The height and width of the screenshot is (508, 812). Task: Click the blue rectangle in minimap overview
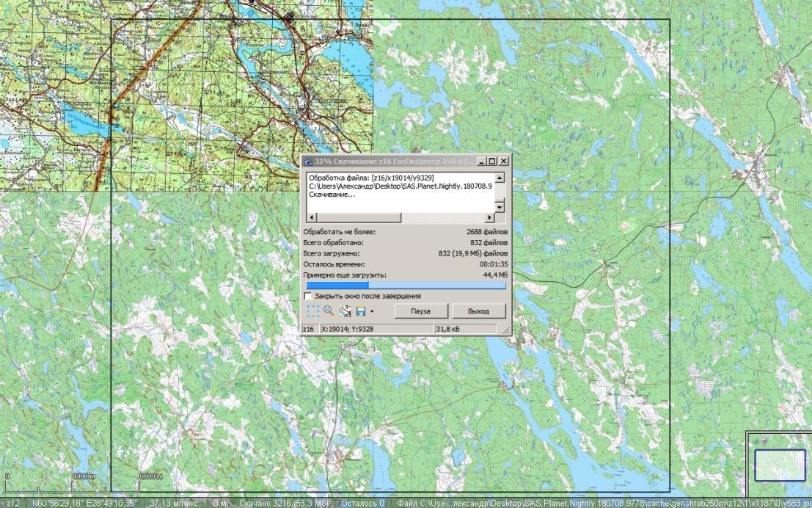(x=780, y=464)
